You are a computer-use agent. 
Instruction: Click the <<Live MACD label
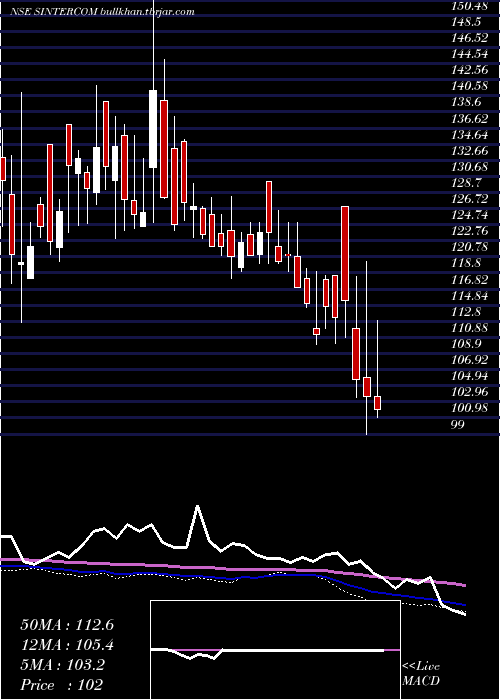(x=421, y=674)
